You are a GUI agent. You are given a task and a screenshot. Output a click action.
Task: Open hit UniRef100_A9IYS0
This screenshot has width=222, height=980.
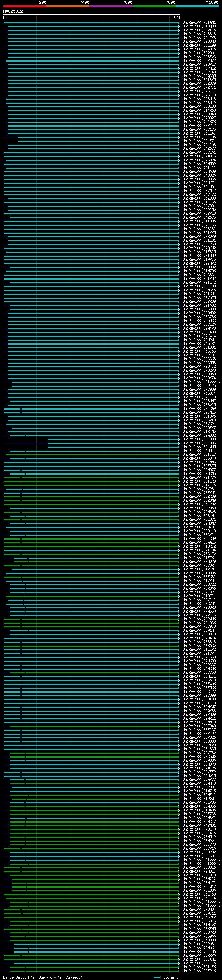click(199, 477)
